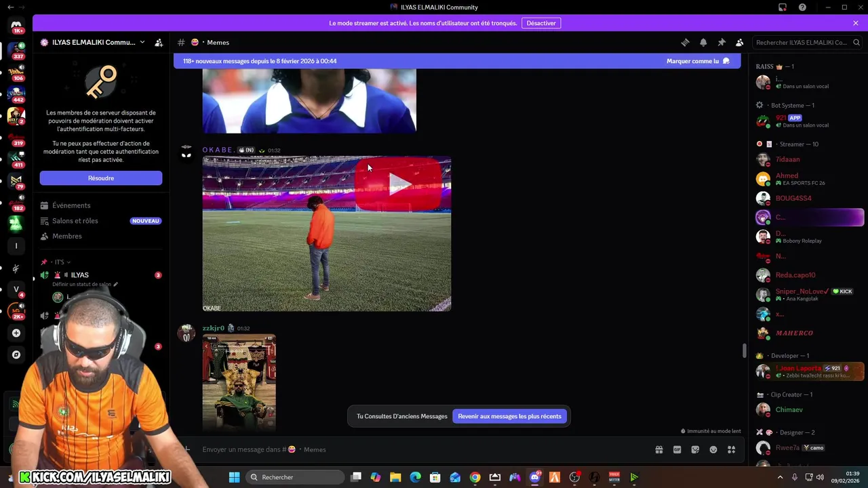Viewport: 868px width, 488px height.
Task: Open Google Chrome from taskbar
Action: (475, 477)
